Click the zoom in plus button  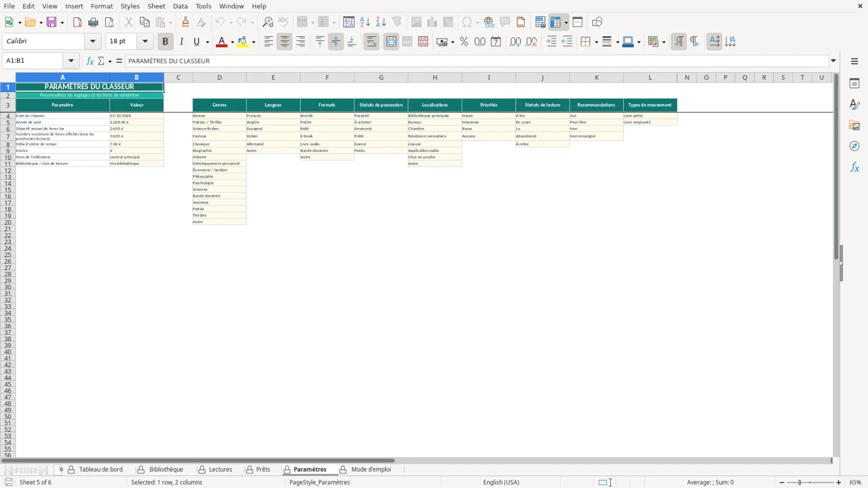(839, 483)
